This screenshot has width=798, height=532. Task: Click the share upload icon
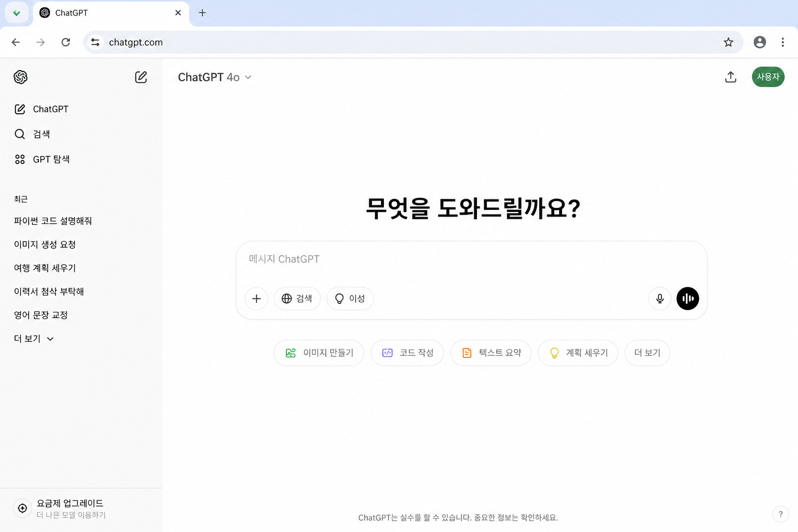click(x=730, y=77)
